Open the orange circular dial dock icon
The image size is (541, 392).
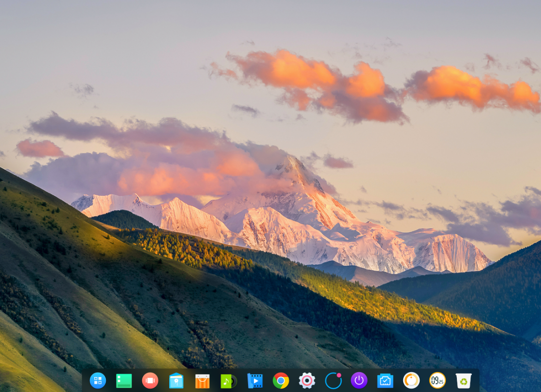411,380
